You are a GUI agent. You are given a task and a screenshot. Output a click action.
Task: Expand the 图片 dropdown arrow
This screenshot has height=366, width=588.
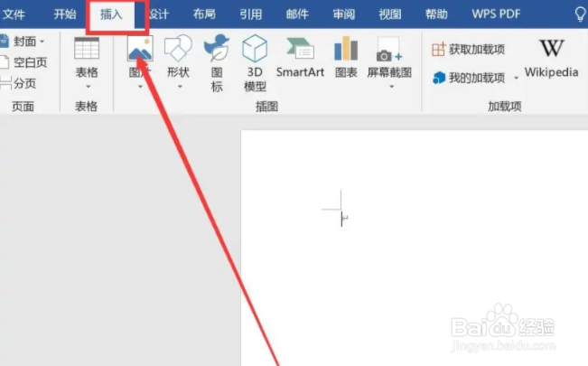[140, 87]
